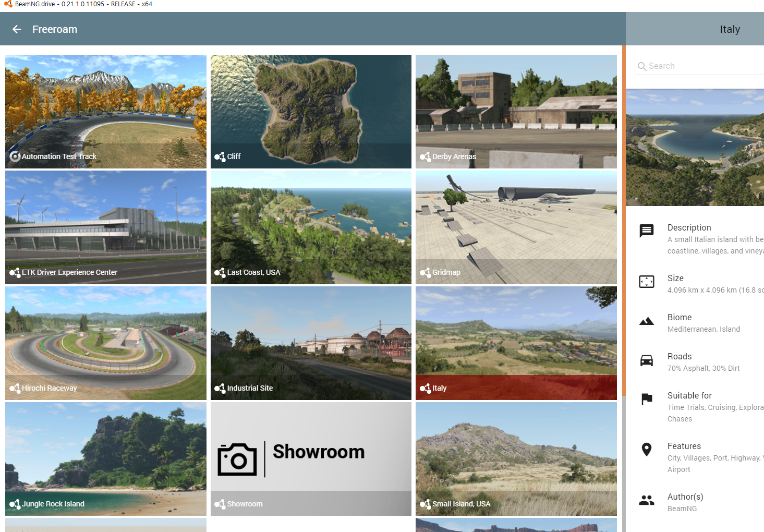Click inside the Search levels field

point(699,66)
